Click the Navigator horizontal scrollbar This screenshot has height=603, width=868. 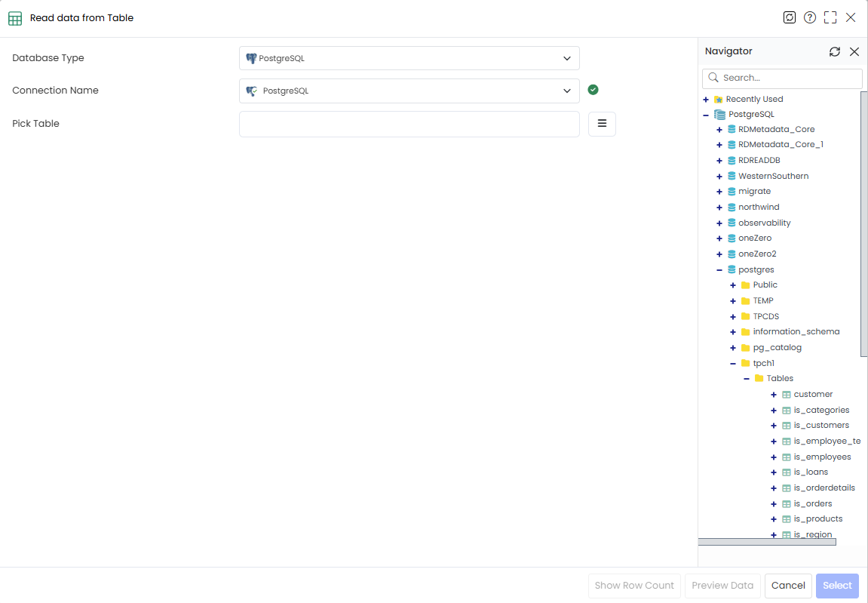(x=767, y=542)
